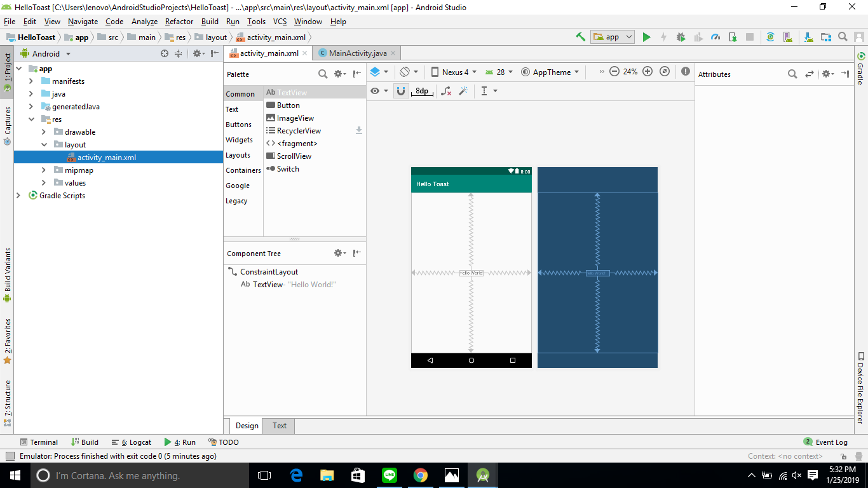Screen dimensions: 868x488
Task: Run the app using the green Run icon
Action: coord(646,37)
